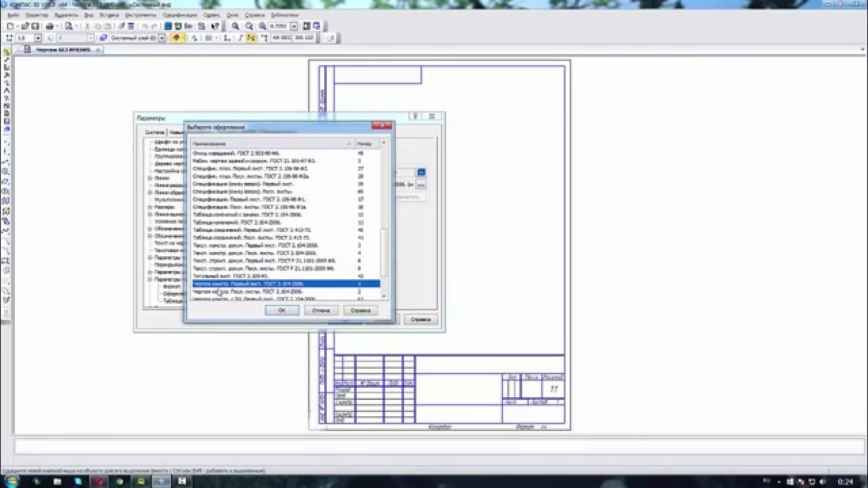Click Справка button in Параметры dialog
Image resolution: width=868 pixels, height=488 pixels.
[x=421, y=319]
